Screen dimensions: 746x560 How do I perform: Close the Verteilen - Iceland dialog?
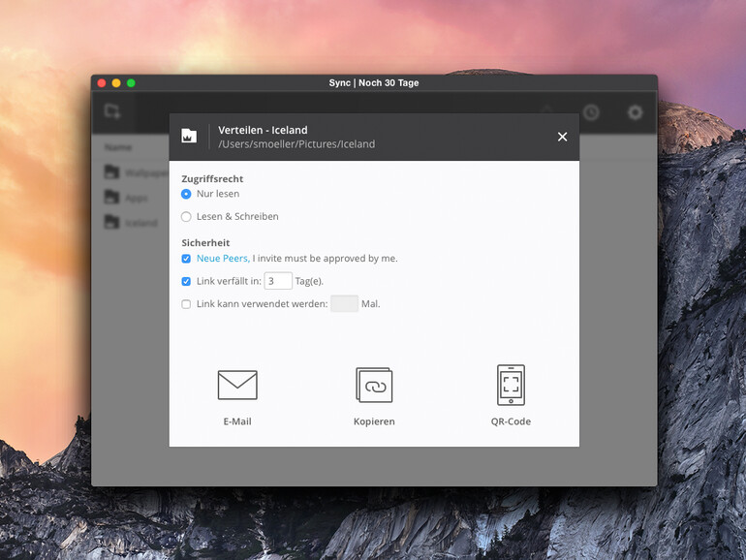(562, 137)
